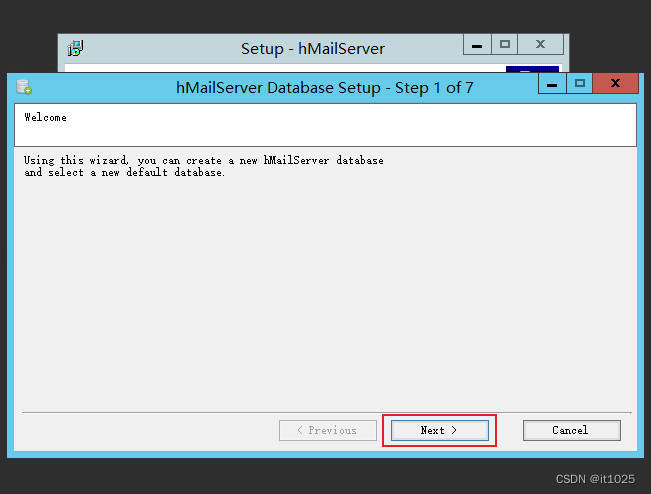
Task: Maximize the Setup - hMailServer window
Action: [x=504, y=44]
